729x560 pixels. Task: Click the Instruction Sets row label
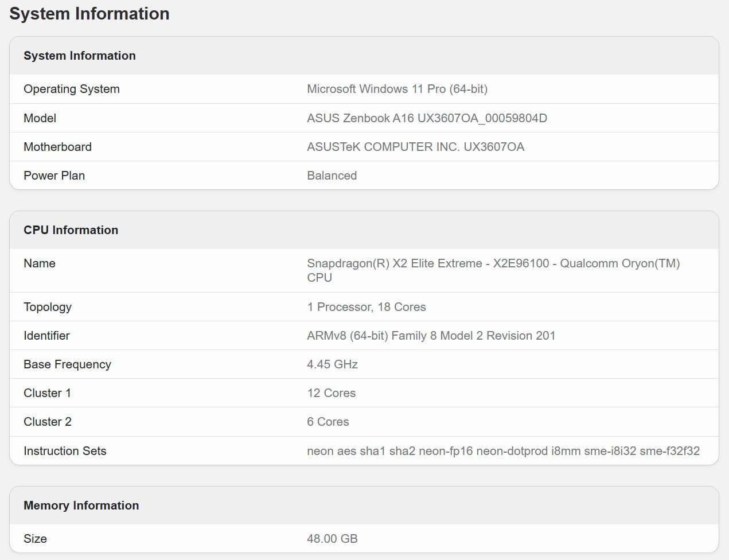65,451
